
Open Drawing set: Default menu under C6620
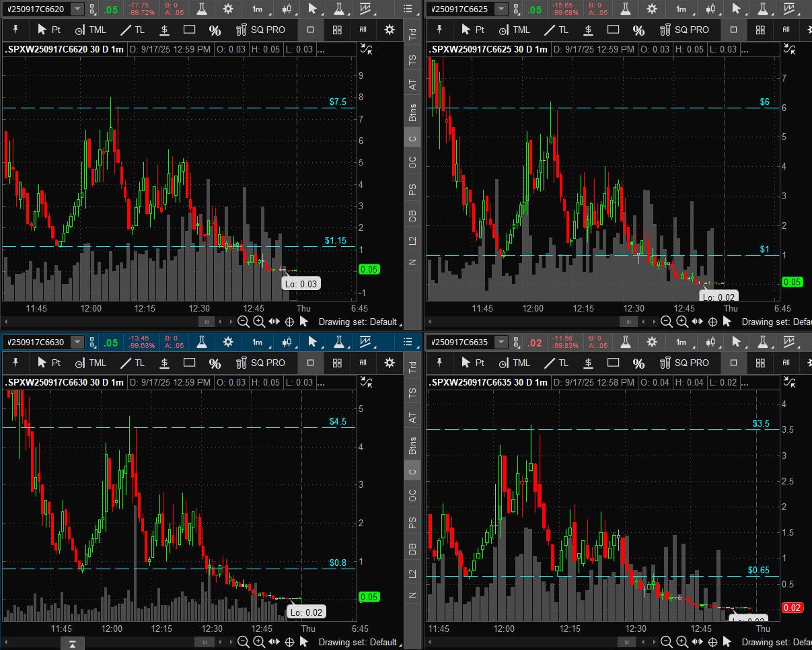coord(357,322)
